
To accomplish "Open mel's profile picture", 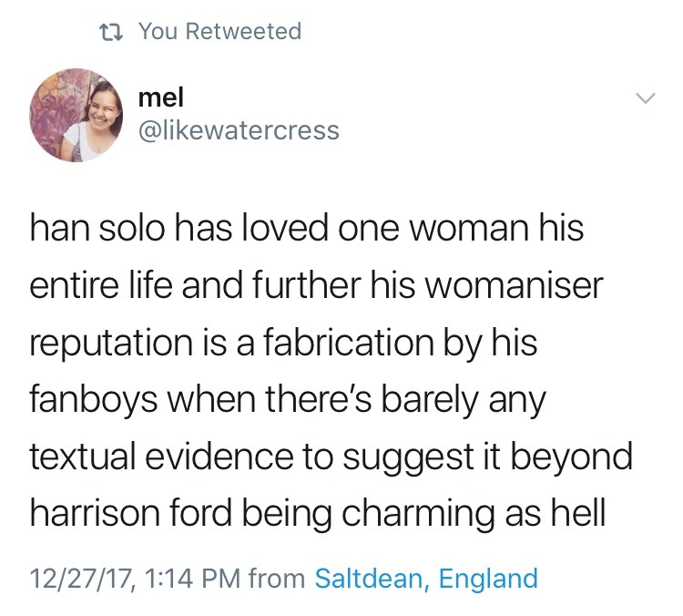I will point(76,116).
